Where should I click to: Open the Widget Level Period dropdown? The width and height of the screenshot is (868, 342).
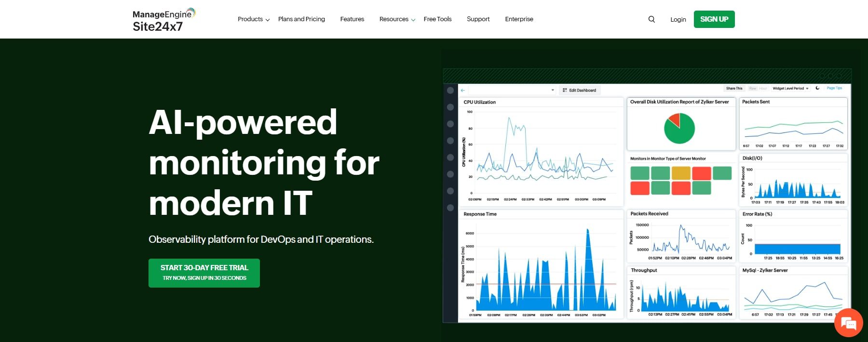coord(790,89)
